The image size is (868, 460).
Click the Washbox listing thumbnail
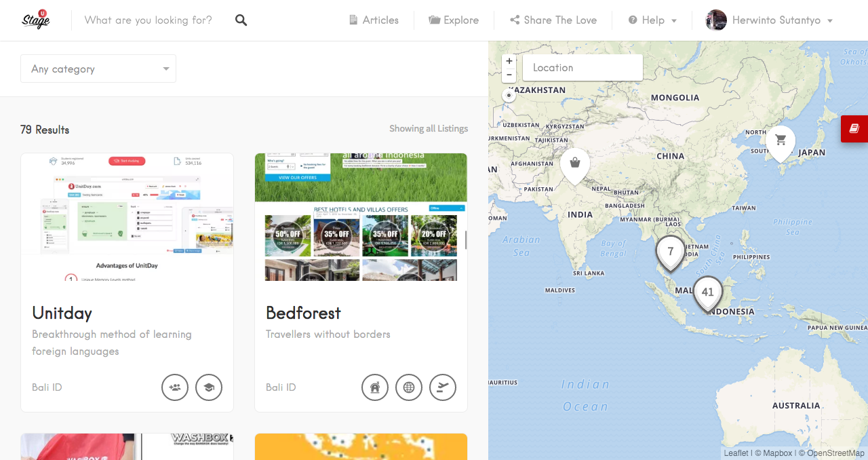(127, 446)
